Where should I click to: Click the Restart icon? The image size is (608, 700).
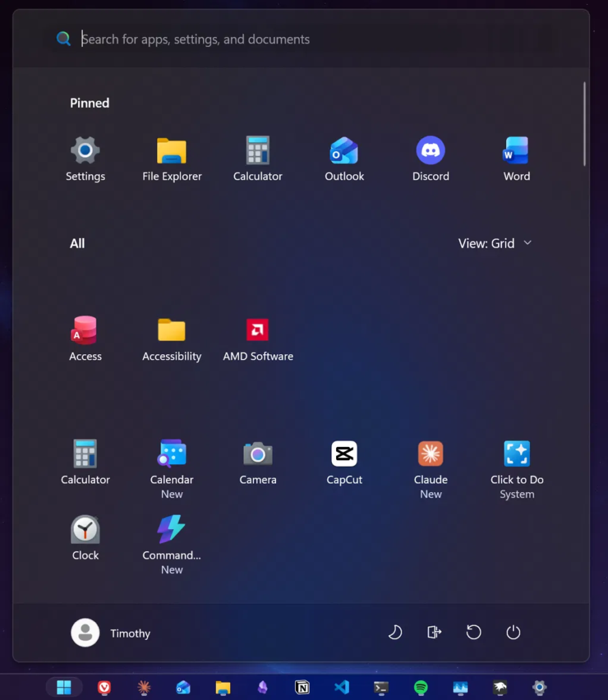coord(473,632)
